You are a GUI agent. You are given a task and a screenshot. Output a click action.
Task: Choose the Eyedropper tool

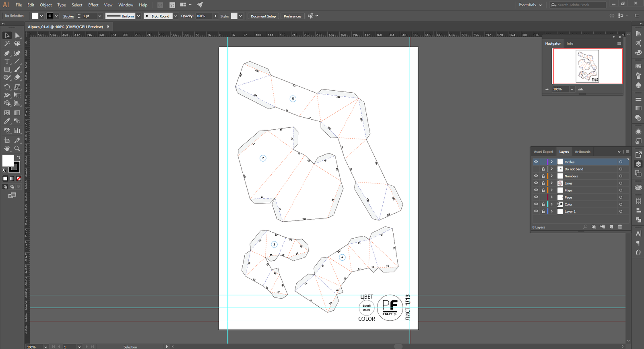pyautogui.click(x=7, y=121)
